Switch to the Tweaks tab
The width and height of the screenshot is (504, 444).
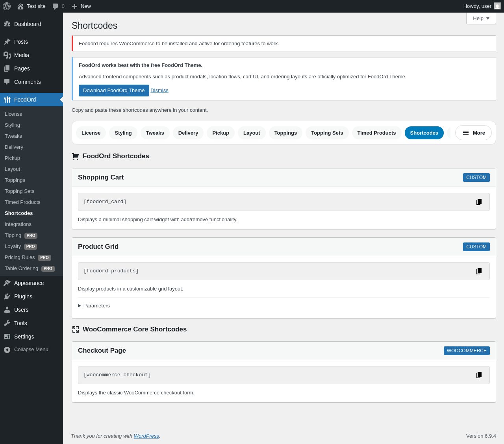155,133
